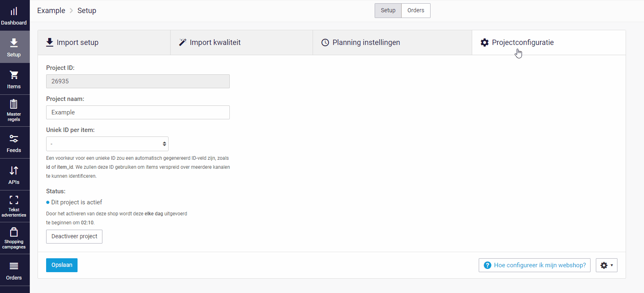Switch to the Planning instellingen tab
Screen dimensions: 644x293
click(x=392, y=42)
